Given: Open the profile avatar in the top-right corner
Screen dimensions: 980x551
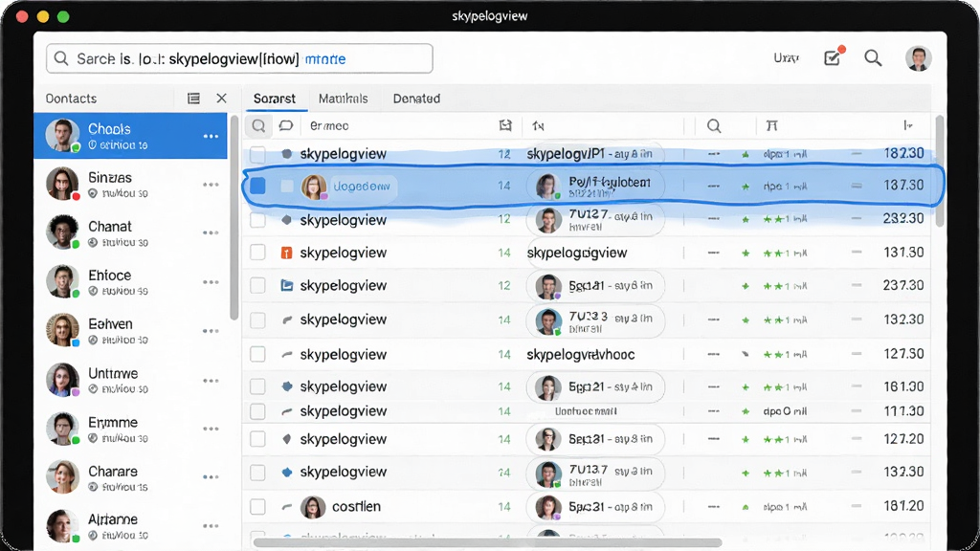Looking at the screenshot, I should tap(918, 58).
